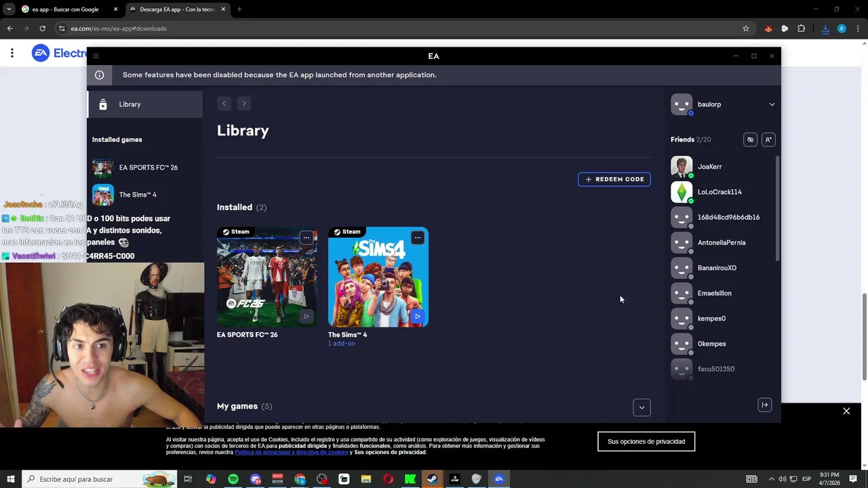
Task: Open EA SPORTS FC 26 from installed games list
Action: tap(145, 167)
